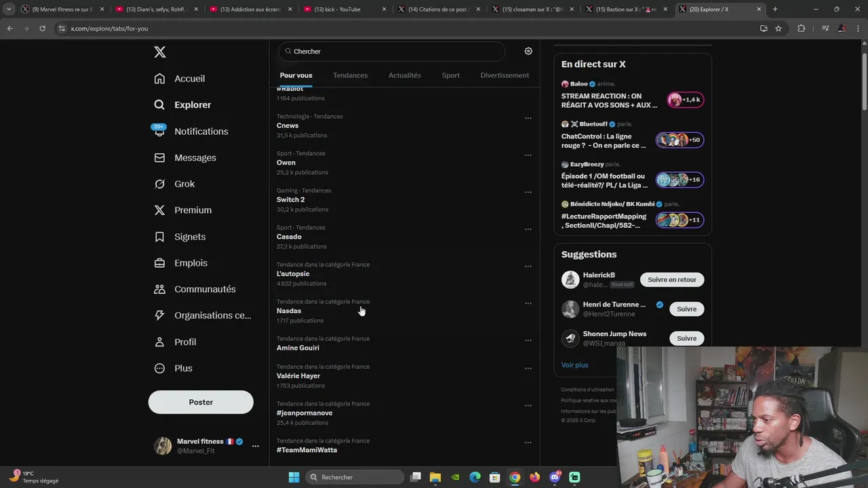Open explore settings gear icon
This screenshot has width=868, height=488.
click(x=528, y=51)
